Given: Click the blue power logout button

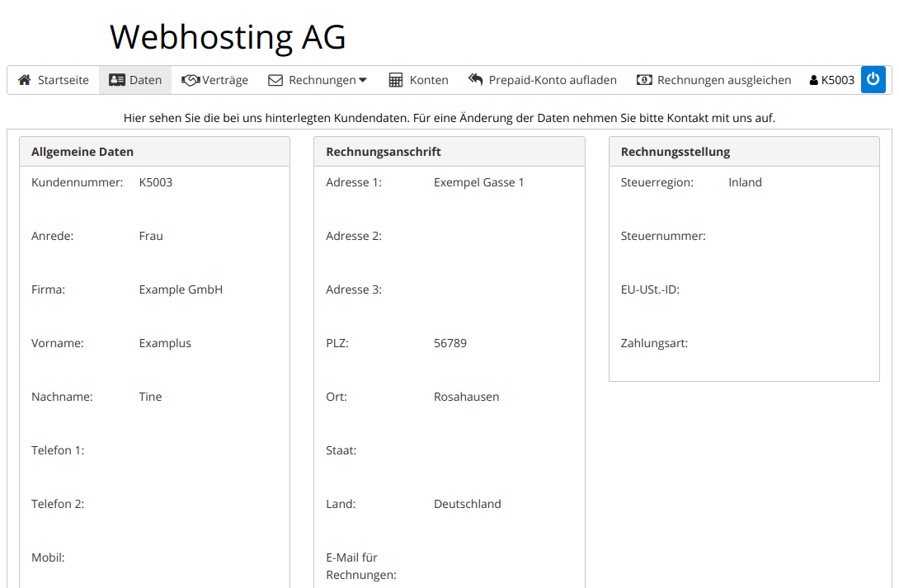Looking at the screenshot, I should point(873,80).
